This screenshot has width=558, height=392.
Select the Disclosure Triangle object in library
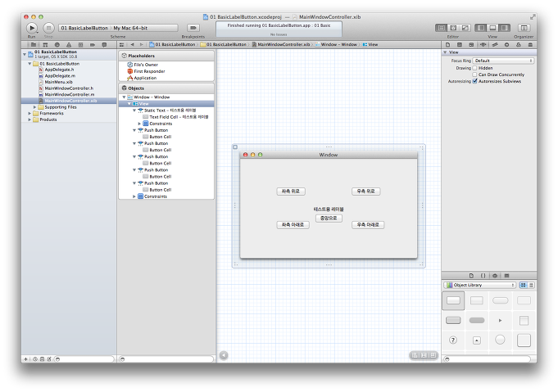[501, 321]
